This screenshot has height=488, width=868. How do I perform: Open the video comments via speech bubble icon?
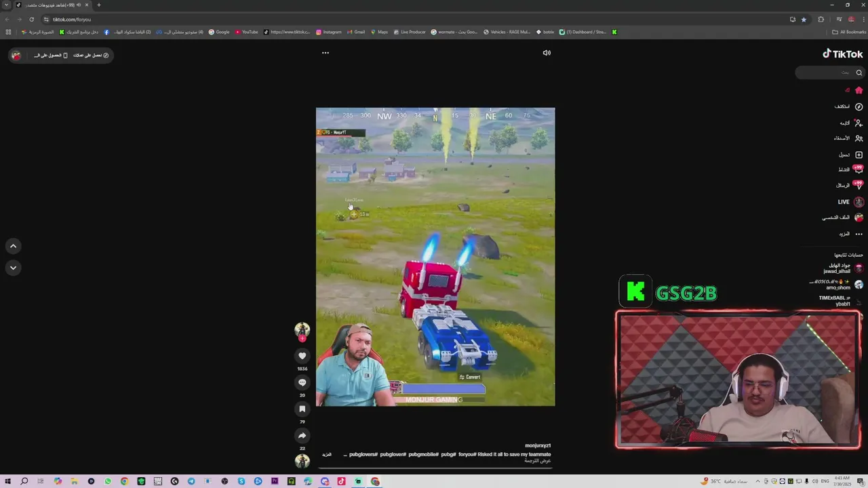tap(302, 382)
